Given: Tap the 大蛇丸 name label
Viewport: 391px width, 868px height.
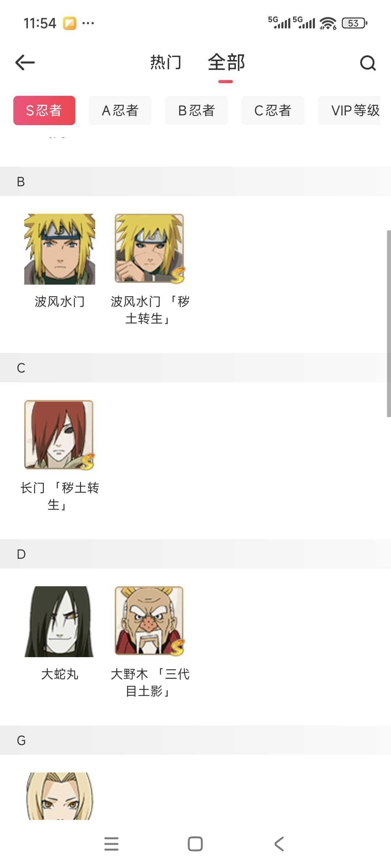Looking at the screenshot, I should pos(60,674).
